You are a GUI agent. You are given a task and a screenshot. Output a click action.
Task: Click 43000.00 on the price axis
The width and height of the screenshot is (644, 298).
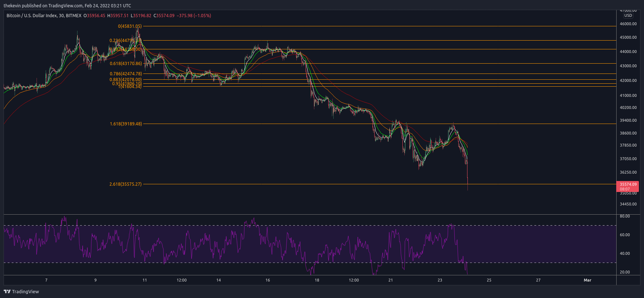point(628,66)
